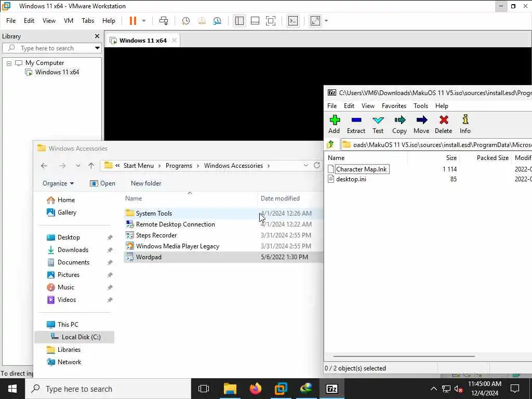Go to Downloads in Explorer sidebar

tap(73, 250)
